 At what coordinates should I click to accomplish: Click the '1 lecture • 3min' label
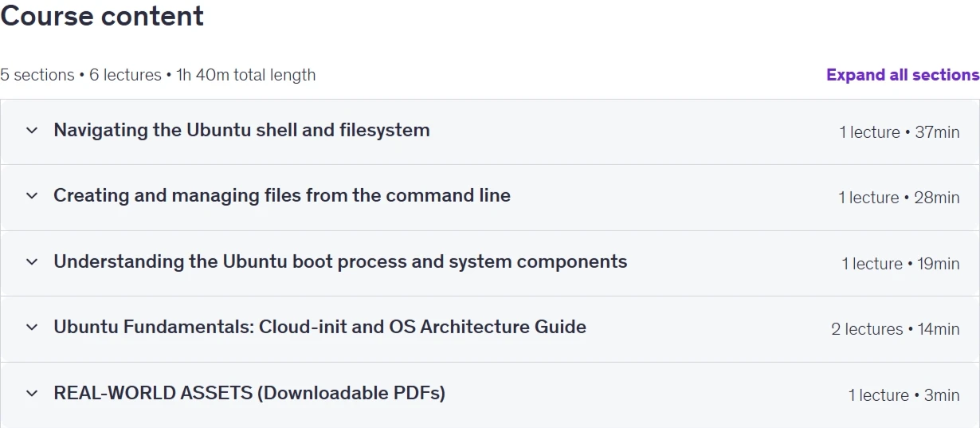click(x=904, y=395)
